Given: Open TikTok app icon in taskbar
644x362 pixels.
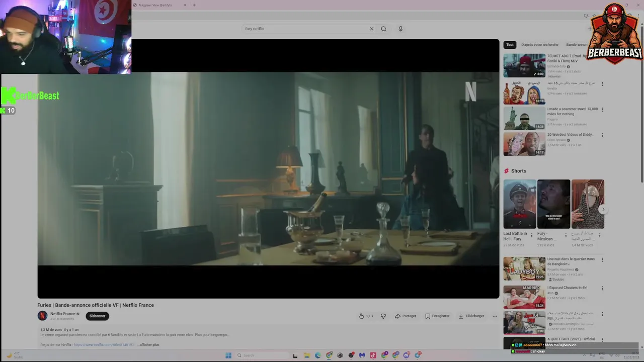Looking at the screenshot, I should pyautogui.click(x=373, y=355).
